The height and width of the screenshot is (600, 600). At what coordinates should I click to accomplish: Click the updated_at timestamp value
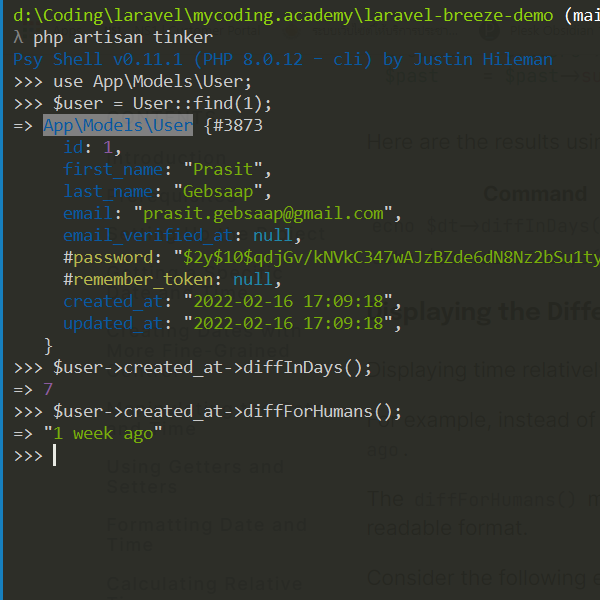(x=288, y=324)
